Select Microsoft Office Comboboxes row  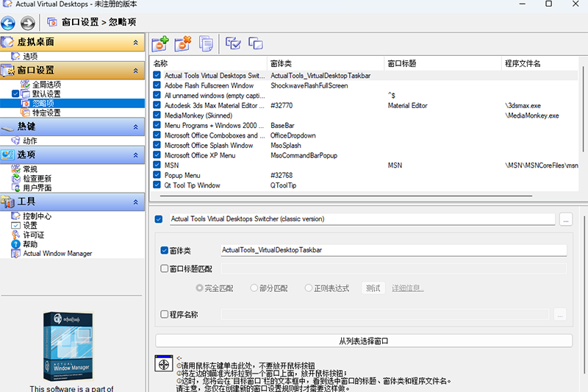pyautogui.click(x=365, y=135)
